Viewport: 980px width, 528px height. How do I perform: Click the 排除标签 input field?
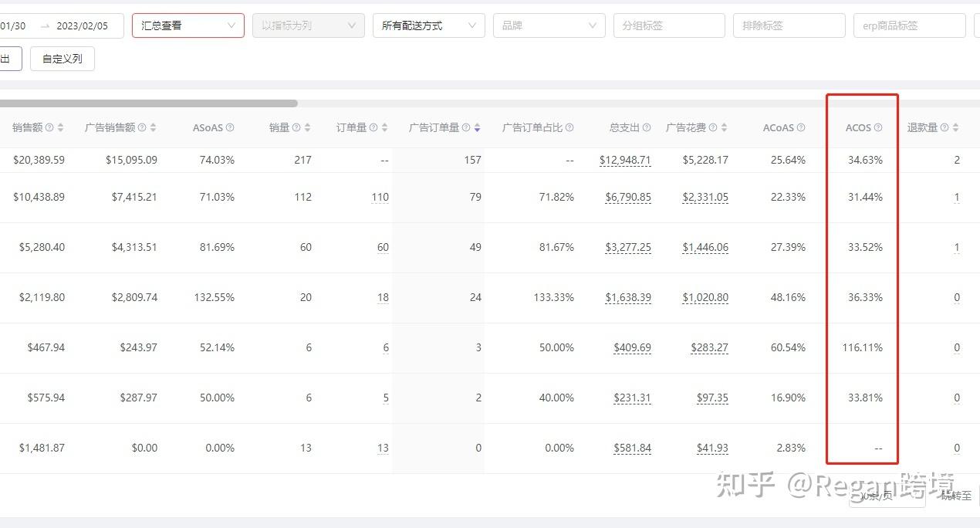pyautogui.click(x=790, y=25)
